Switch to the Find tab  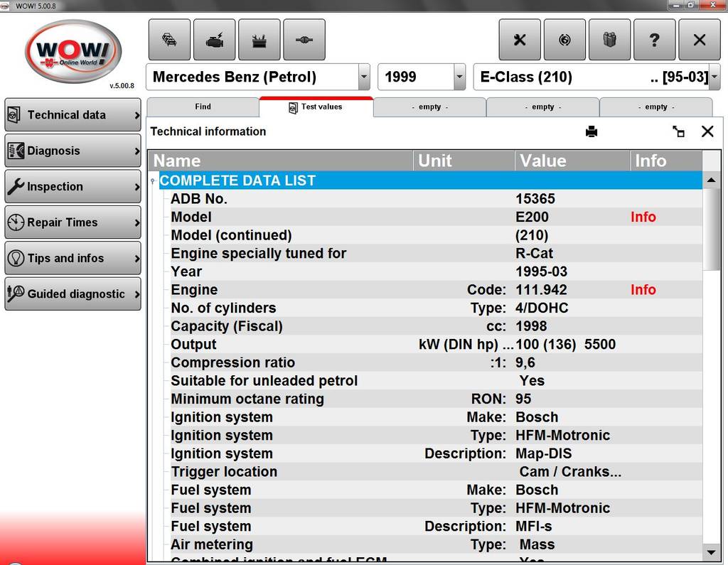pos(203,107)
